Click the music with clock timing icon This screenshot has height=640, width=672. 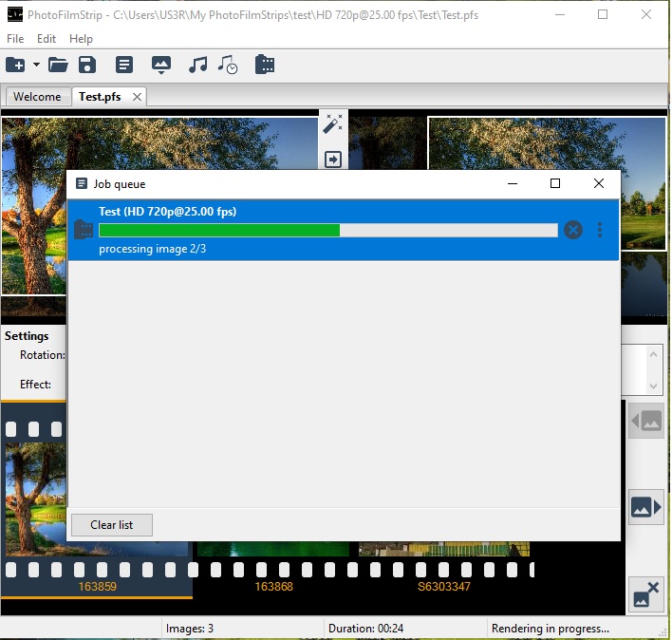(x=227, y=65)
